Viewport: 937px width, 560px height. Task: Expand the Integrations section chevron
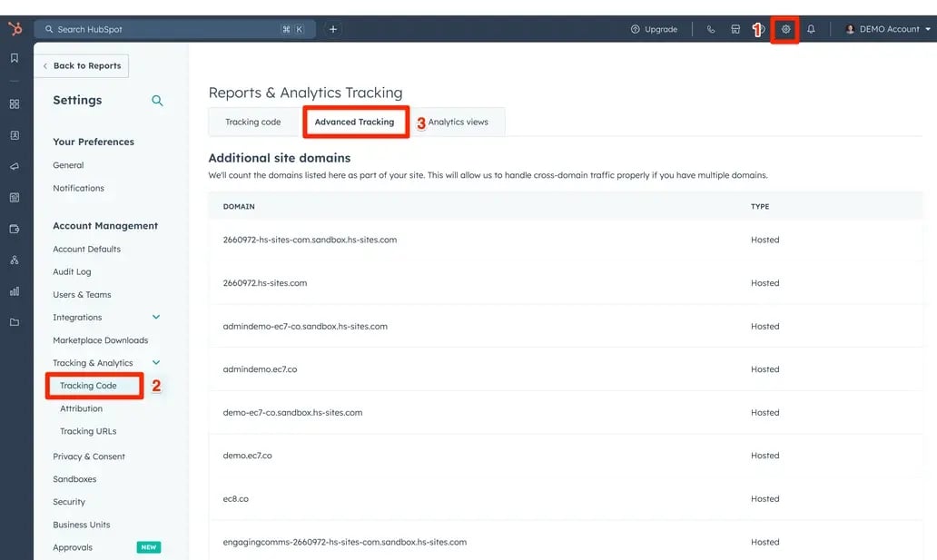click(156, 318)
